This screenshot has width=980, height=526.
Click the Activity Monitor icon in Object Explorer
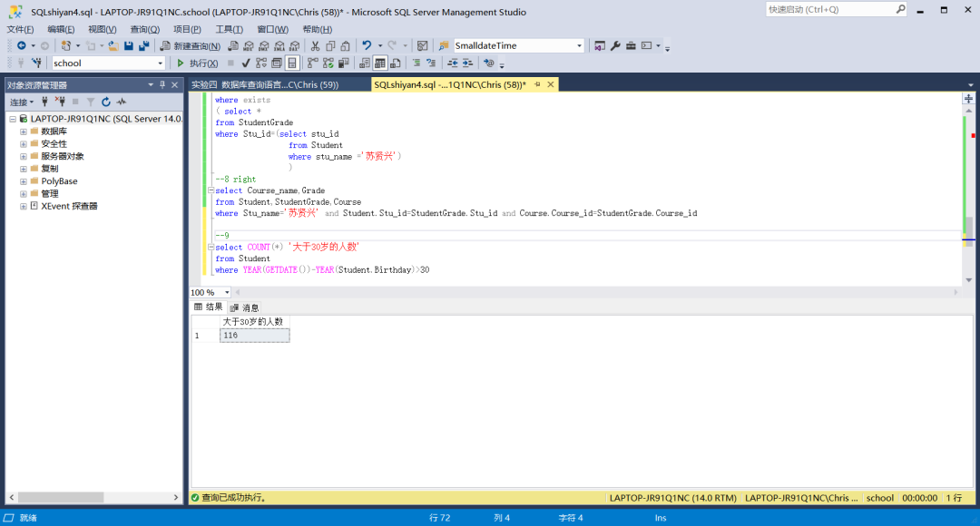[x=121, y=102]
